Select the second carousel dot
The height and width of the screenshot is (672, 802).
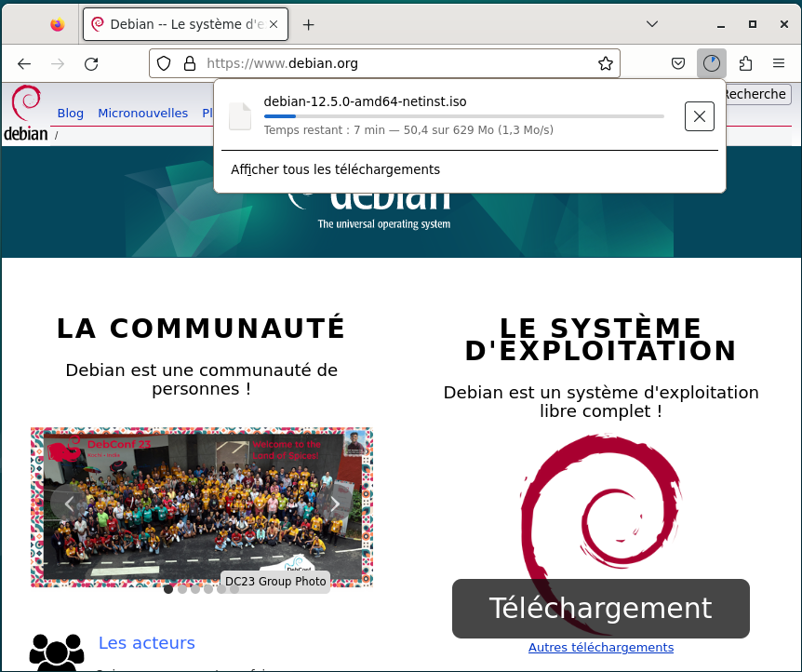coord(182,589)
